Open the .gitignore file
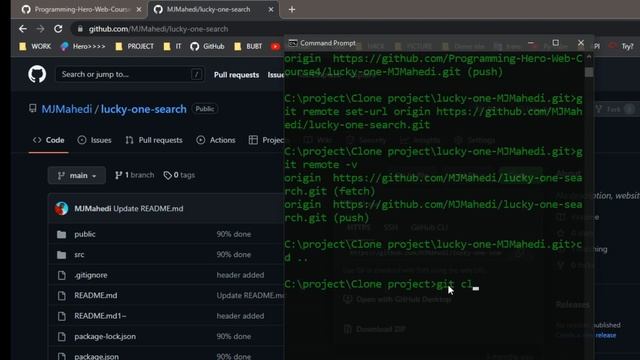 pos(91,275)
